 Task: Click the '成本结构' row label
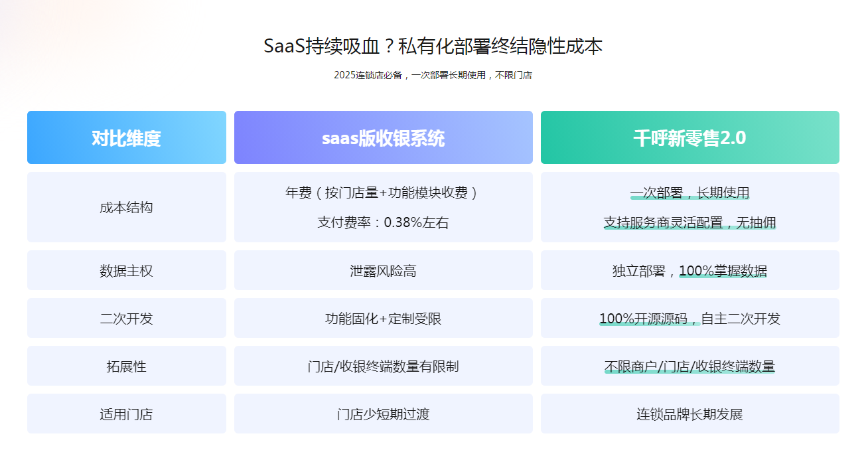click(127, 207)
